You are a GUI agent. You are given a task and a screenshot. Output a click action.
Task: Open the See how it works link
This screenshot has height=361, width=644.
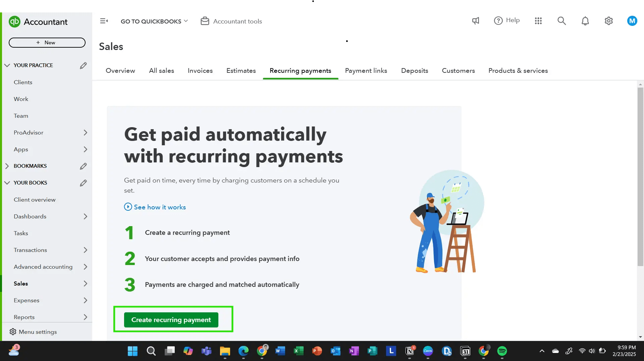160,207
